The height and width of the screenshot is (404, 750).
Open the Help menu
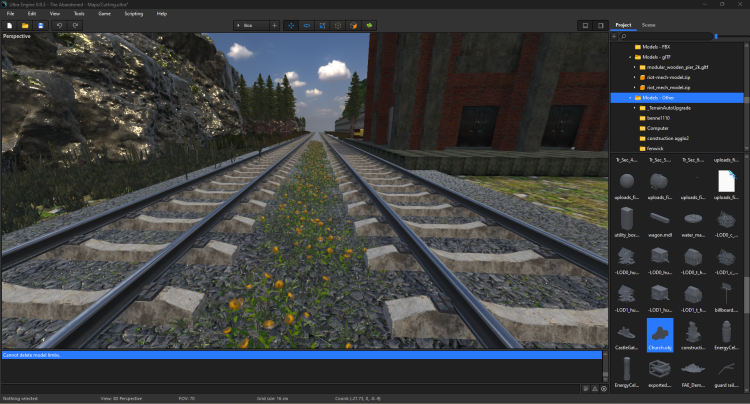tap(162, 13)
